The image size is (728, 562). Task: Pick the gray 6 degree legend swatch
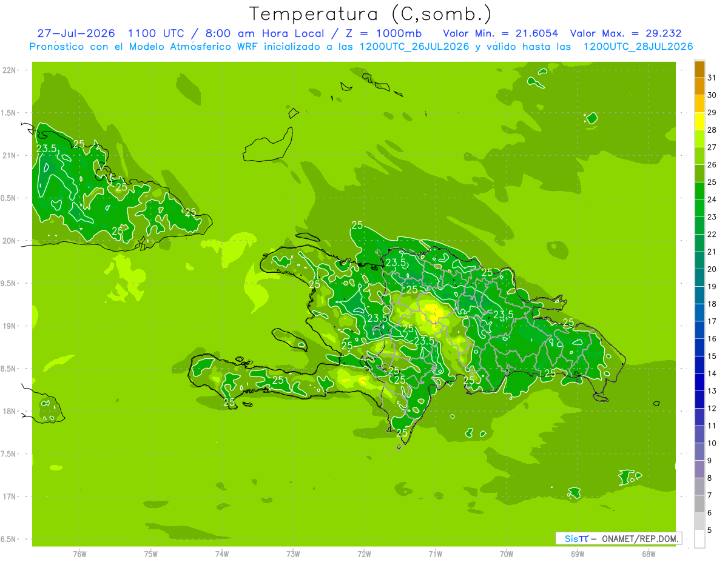coord(699,504)
